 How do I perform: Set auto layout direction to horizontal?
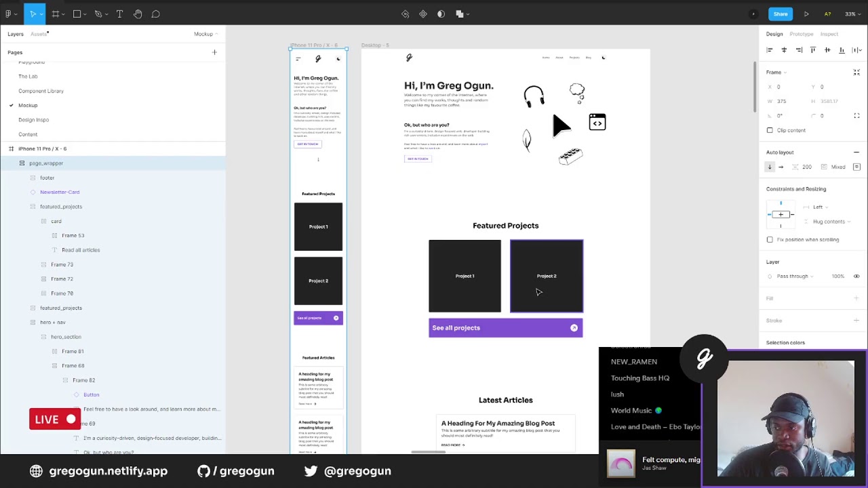(x=781, y=167)
